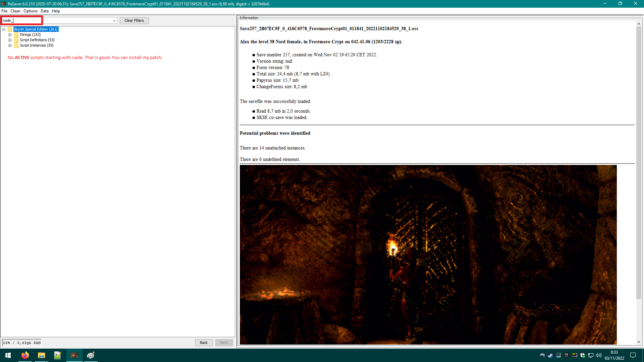Open the Data menu
Image resolution: width=644 pixels, height=362 pixels.
pos(45,11)
